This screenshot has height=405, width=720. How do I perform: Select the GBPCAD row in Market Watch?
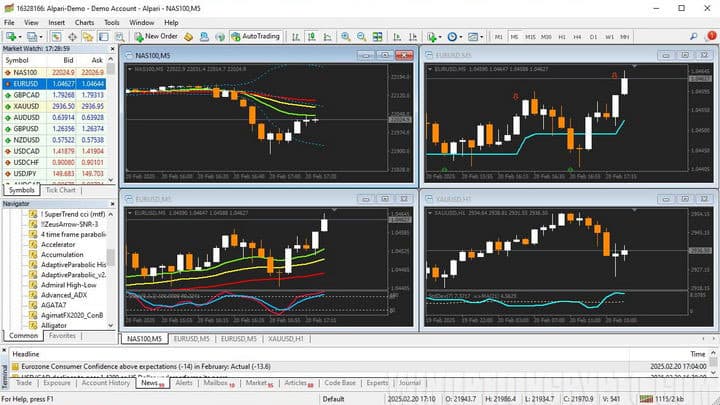[x=54, y=95]
